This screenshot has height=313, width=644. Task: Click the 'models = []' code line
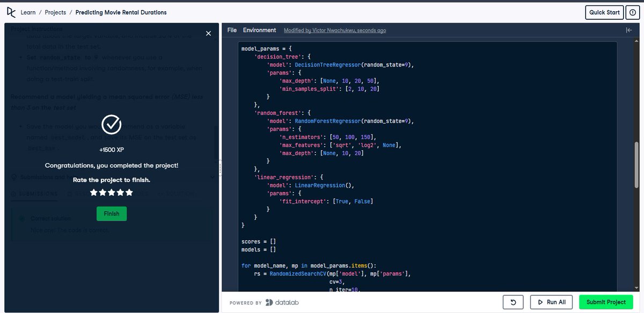pyautogui.click(x=259, y=250)
